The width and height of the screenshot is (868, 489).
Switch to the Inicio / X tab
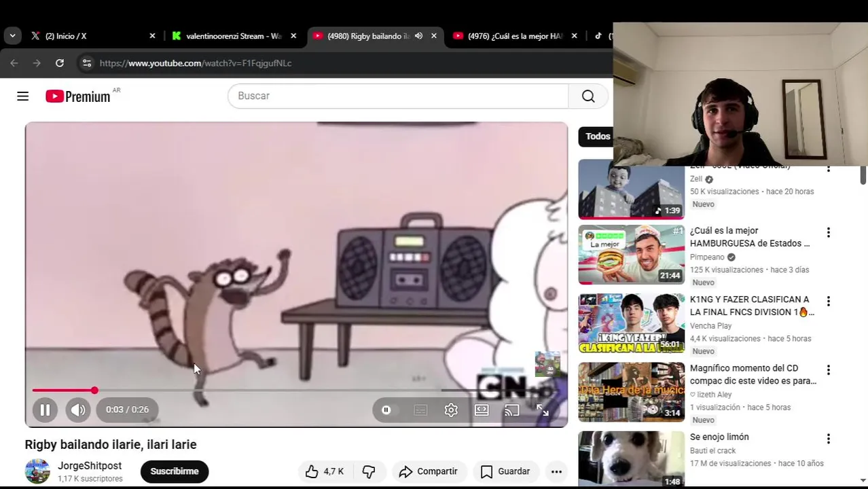pos(92,36)
